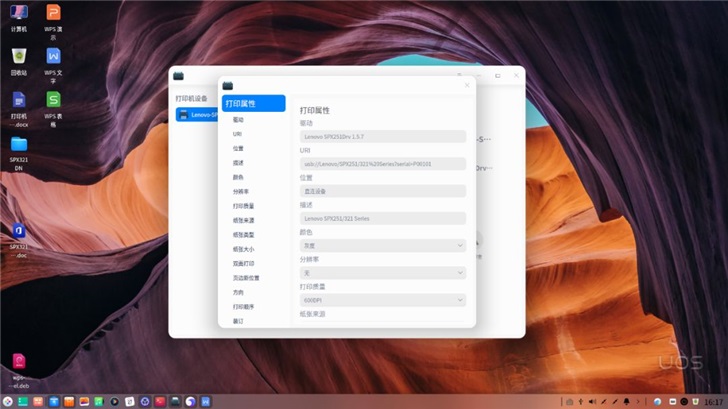Image resolution: width=728 pixels, height=409 pixels.
Task: Expand the 颜色 color dropdown
Action: (382, 245)
